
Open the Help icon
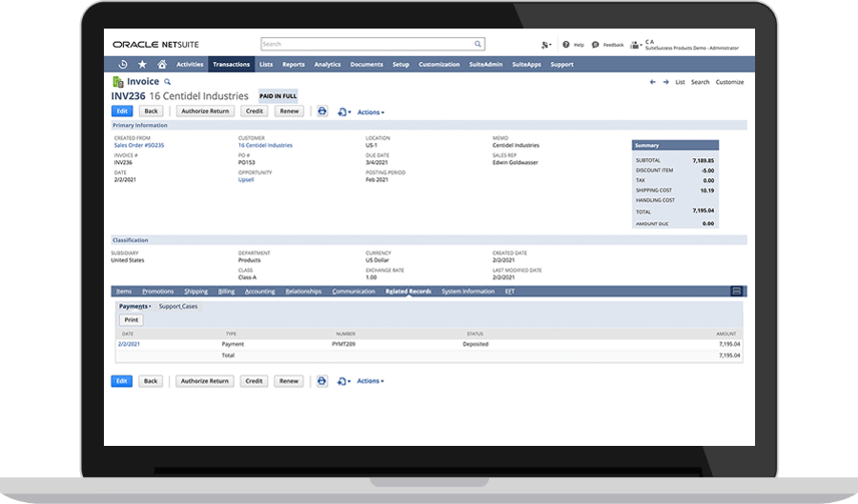(565, 45)
